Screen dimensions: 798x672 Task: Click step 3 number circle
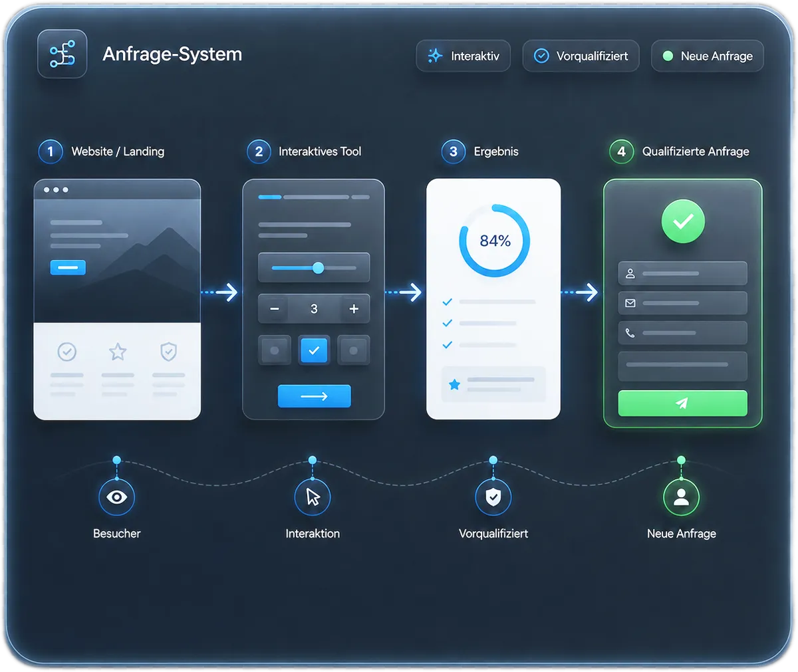tap(454, 152)
